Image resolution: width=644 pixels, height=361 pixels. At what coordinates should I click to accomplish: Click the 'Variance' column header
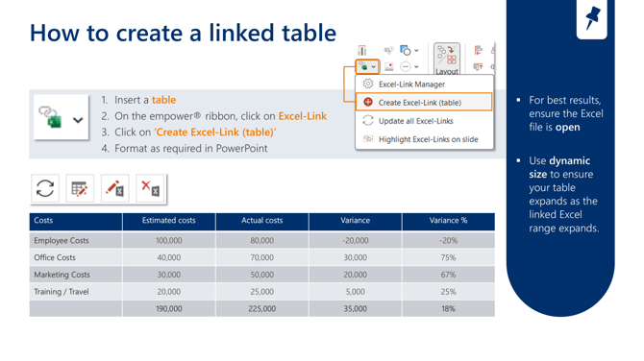356,221
